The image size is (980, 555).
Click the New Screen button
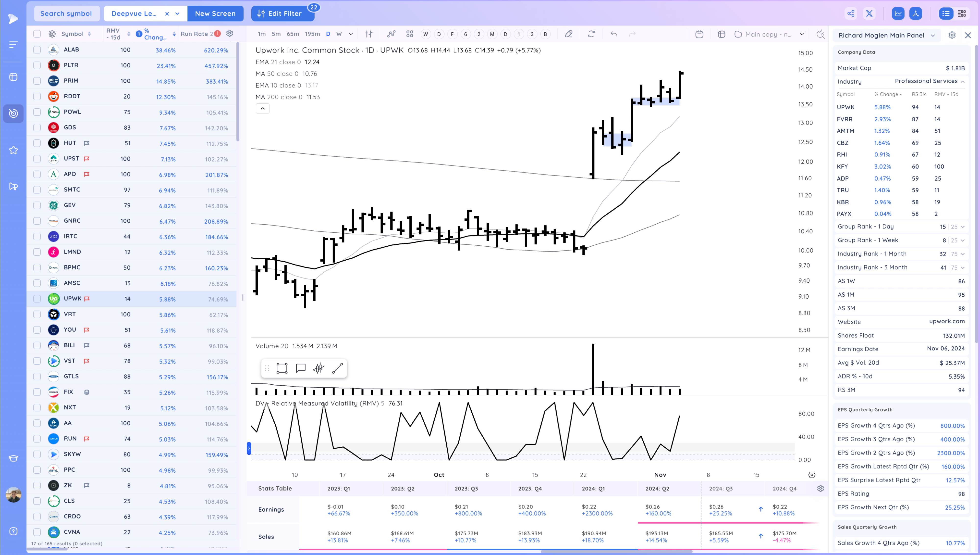215,14
